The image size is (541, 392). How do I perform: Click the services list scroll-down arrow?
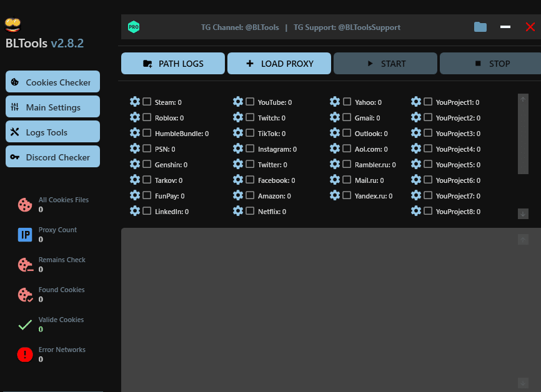click(x=523, y=213)
